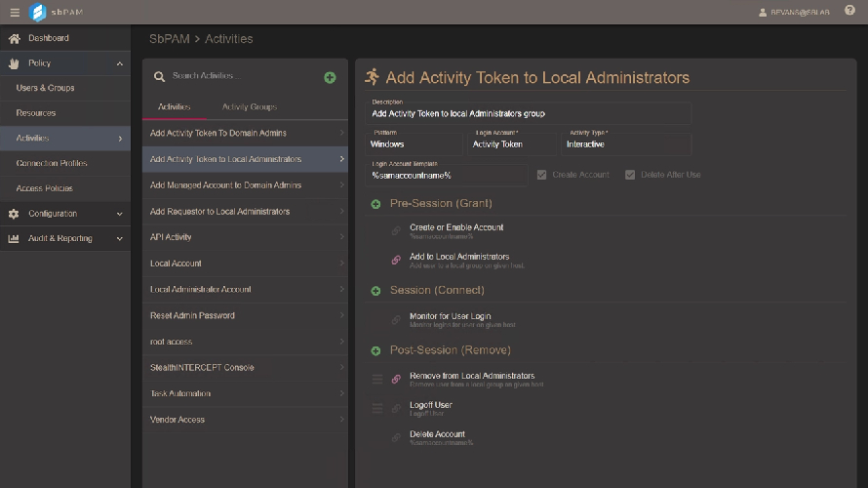
Task: Click chevron for Add Activity Token To Domain Admins
Action: (341, 133)
